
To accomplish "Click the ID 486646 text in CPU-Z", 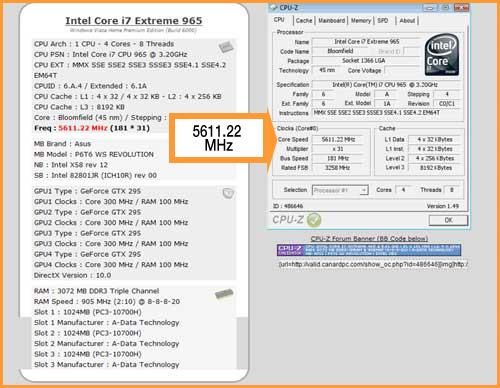I will click(x=288, y=206).
